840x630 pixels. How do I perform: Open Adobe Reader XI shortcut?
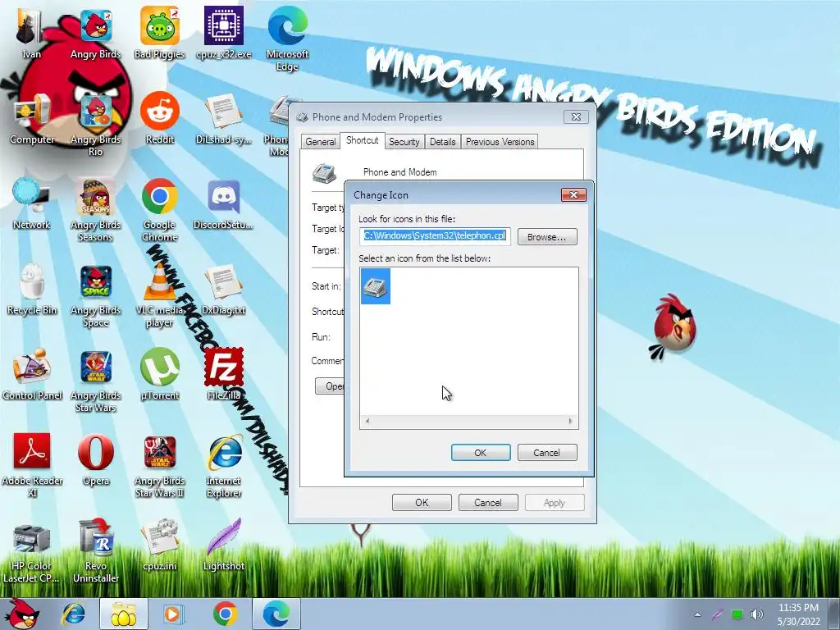coord(32,465)
